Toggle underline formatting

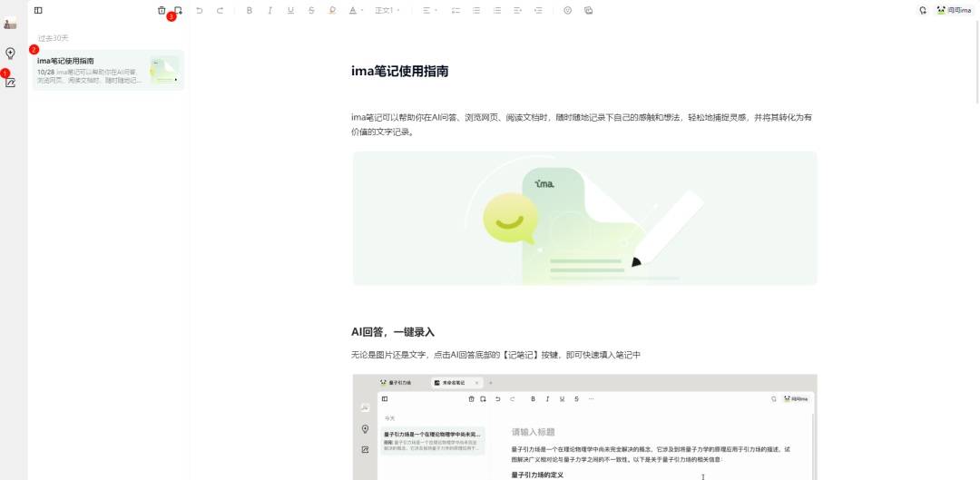(x=290, y=11)
